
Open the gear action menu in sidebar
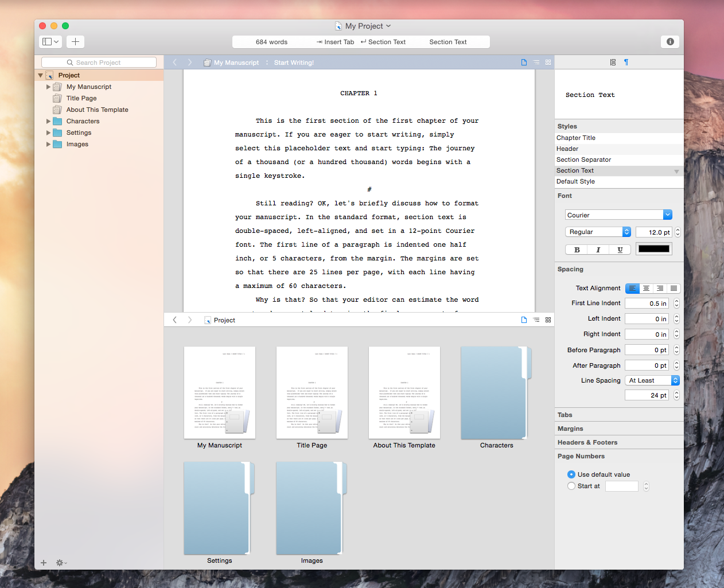61,563
